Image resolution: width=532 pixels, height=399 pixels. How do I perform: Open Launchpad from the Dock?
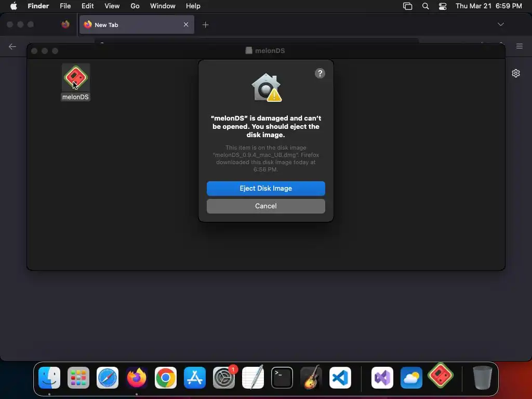[78, 378]
